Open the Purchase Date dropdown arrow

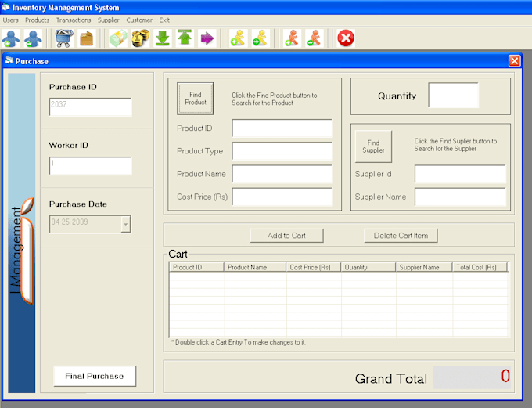point(125,224)
